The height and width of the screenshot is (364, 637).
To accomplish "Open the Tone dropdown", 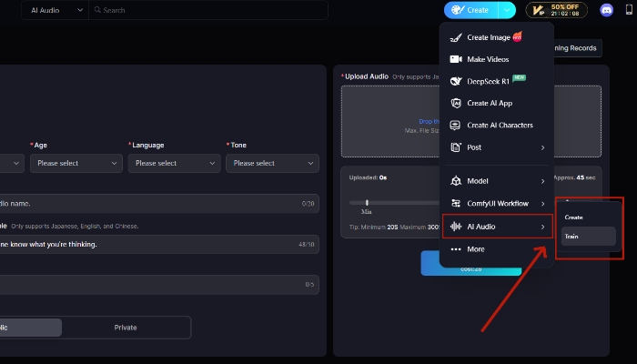I will [x=273, y=163].
